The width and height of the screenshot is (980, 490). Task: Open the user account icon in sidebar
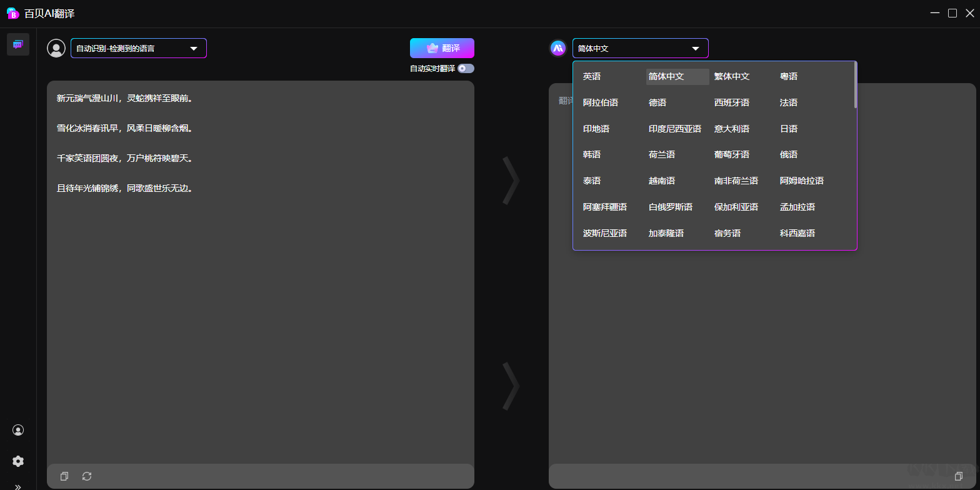[x=18, y=430]
